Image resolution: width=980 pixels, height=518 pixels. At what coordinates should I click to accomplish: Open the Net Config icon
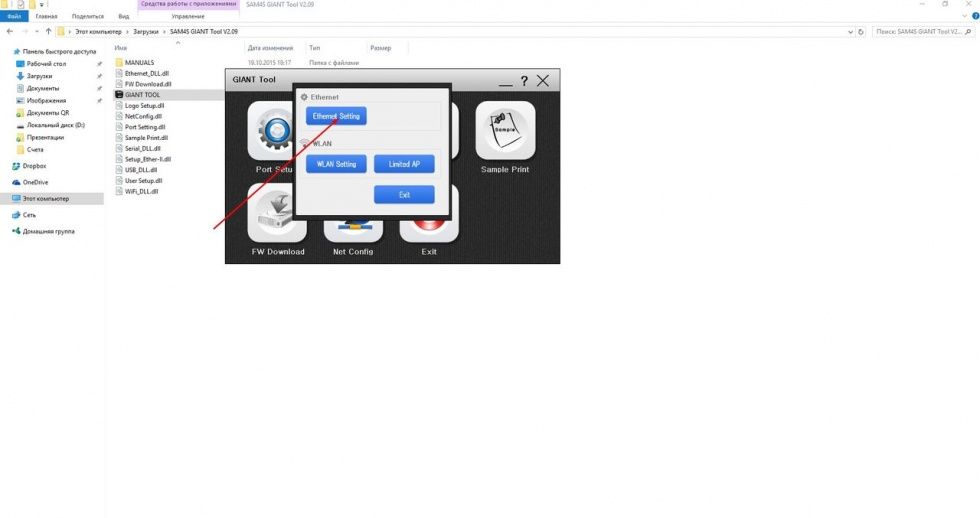tap(353, 231)
